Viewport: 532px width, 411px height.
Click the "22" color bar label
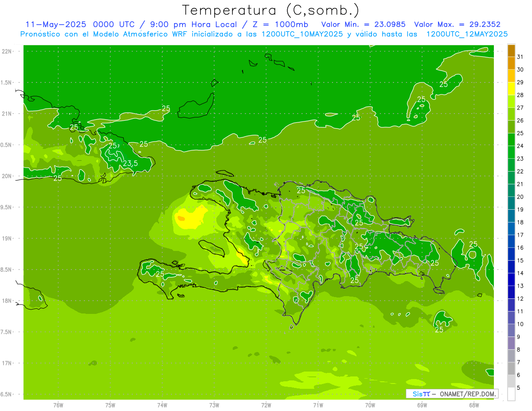(520, 171)
